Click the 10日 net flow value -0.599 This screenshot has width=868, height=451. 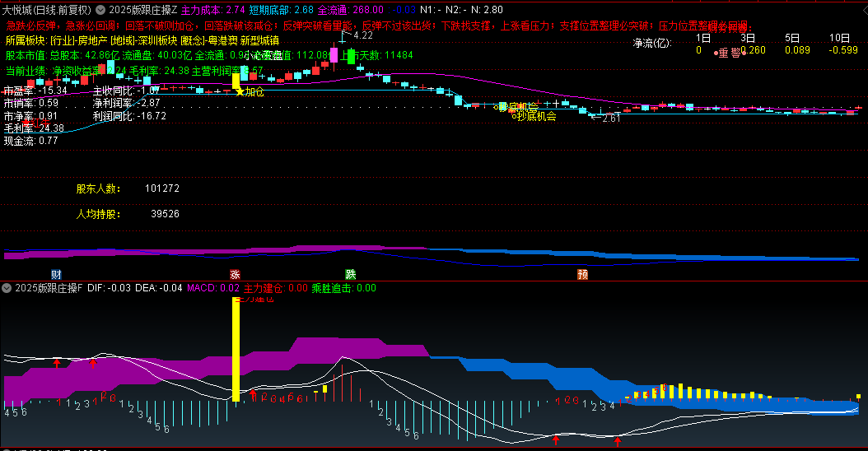[x=843, y=50]
